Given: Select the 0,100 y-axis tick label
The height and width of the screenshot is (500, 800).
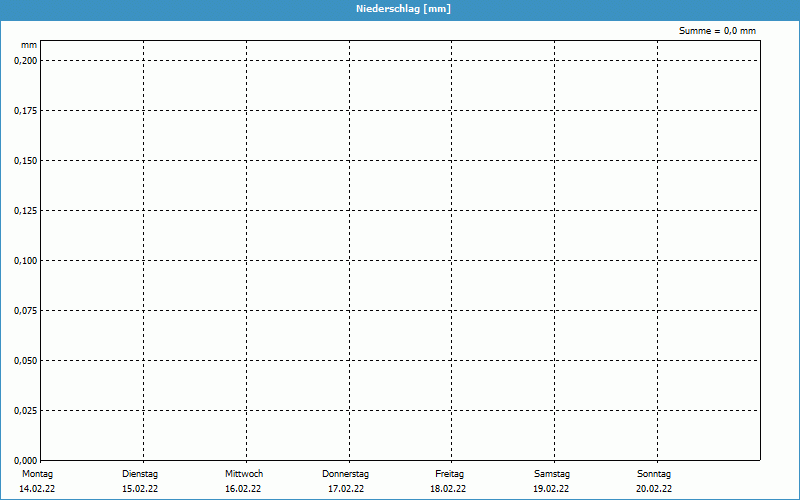Looking at the screenshot, I should coord(25,260).
